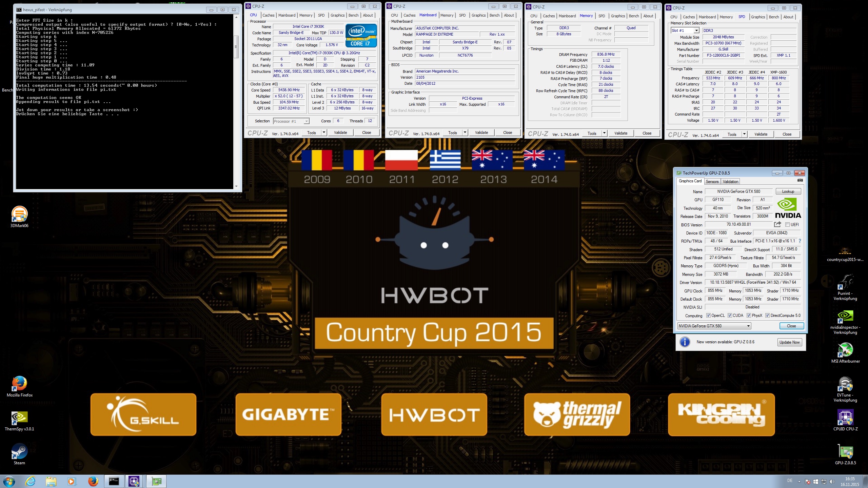
Task: Click Update Now in GPU-Z notification
Action: tap(789, 342)
